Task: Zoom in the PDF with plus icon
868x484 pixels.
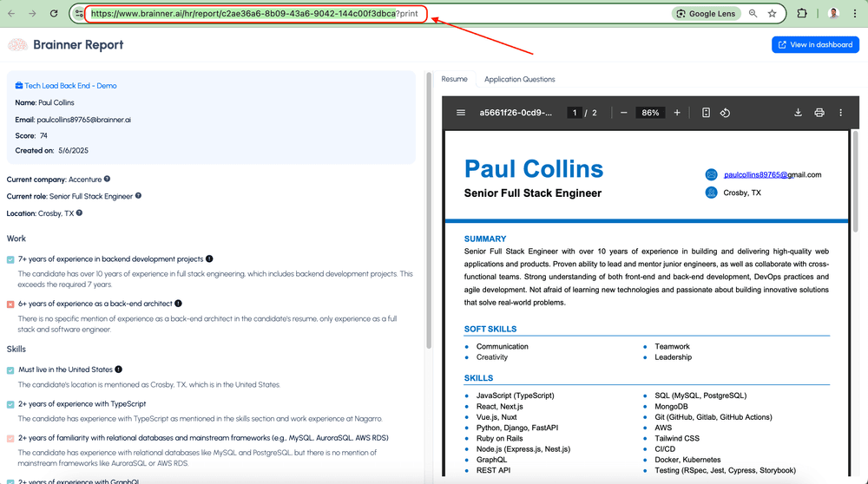Action: coord(677,113)
